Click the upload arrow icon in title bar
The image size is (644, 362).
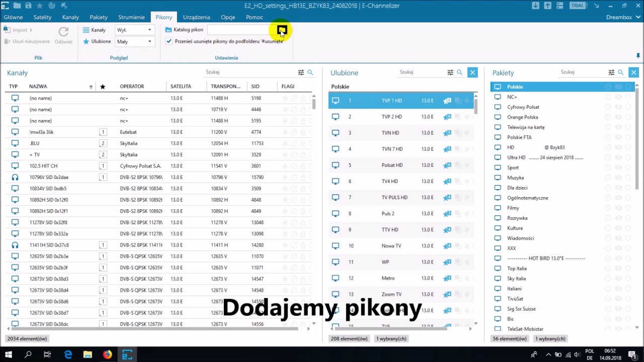click(x=547, y=6)
